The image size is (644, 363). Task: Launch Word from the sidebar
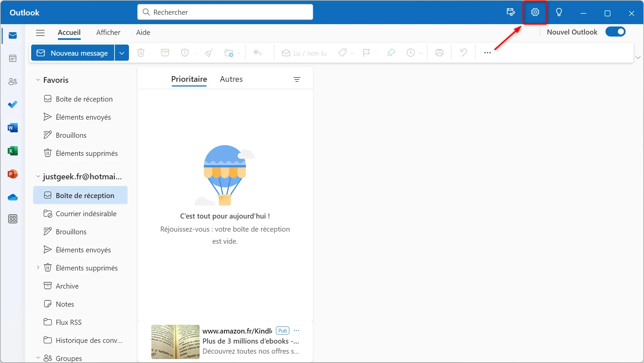click(x=13, y=128)
